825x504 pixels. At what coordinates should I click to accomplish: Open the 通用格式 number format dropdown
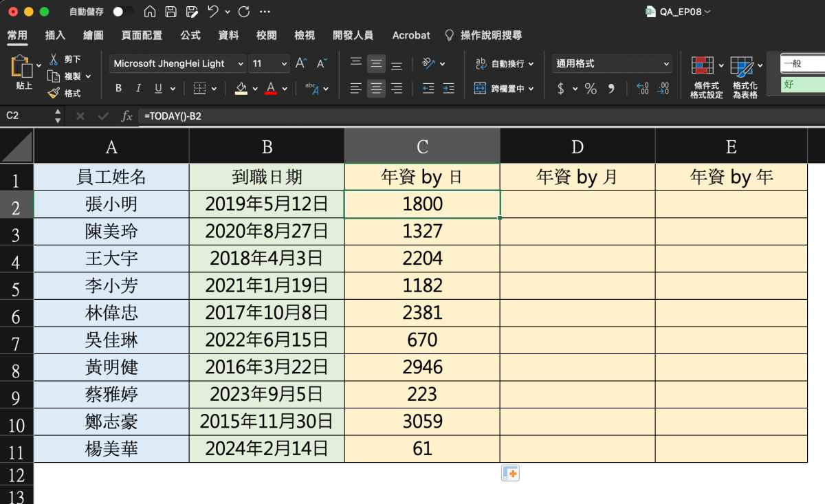point(612,63)
